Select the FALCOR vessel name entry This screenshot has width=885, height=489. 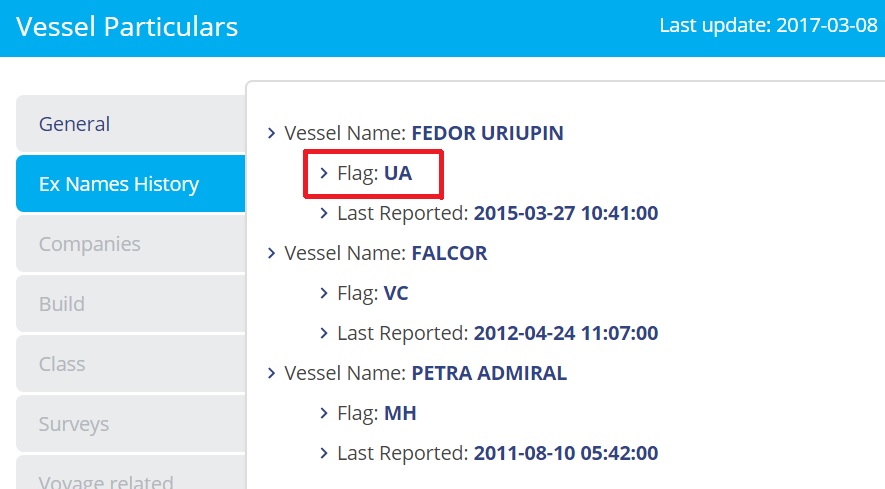[449, 253]
